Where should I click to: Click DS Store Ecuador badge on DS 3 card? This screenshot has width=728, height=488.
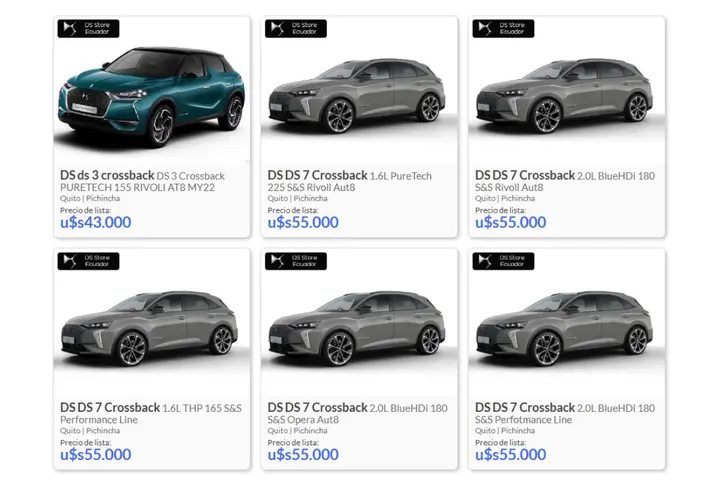88,28
